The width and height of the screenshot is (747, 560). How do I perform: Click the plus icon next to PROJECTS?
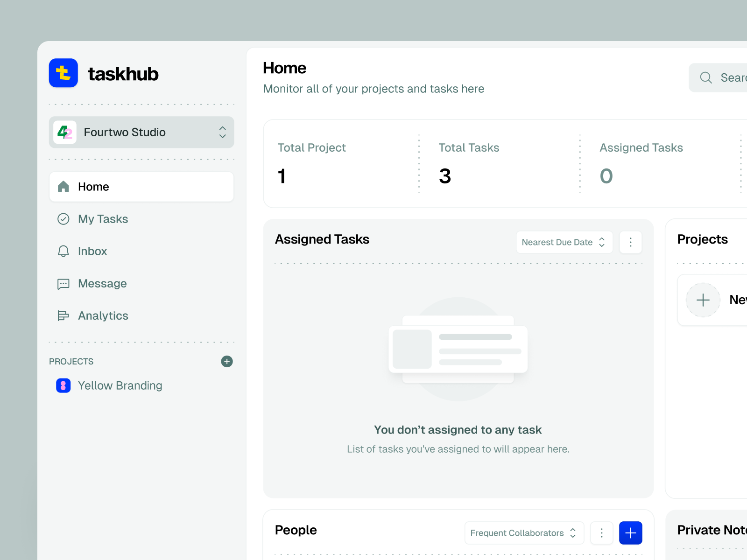(x=227, y=361)
